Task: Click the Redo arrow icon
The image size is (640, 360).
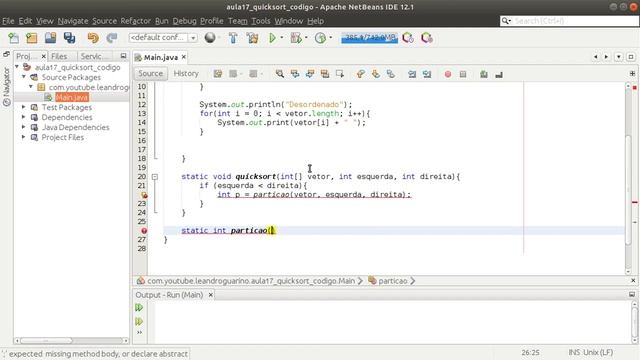Action: coord(112,38)
